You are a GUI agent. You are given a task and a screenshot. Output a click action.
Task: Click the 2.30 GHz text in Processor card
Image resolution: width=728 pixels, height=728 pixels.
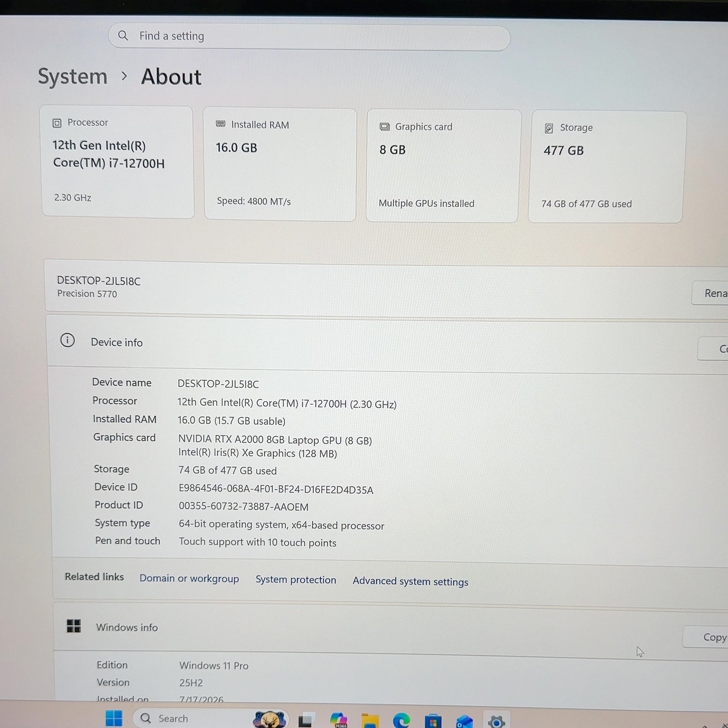click(x=73, y=198)
